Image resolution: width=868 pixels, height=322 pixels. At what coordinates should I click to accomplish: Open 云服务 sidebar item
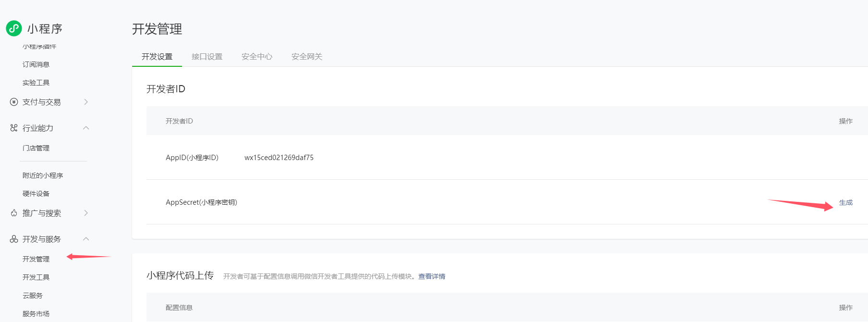tap(33, 296)
